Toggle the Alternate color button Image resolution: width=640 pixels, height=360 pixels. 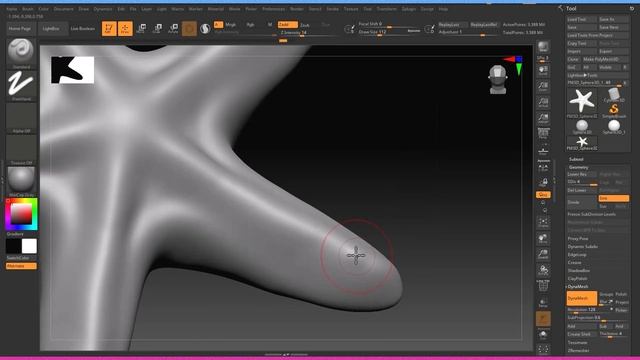[x=21, y=266]
